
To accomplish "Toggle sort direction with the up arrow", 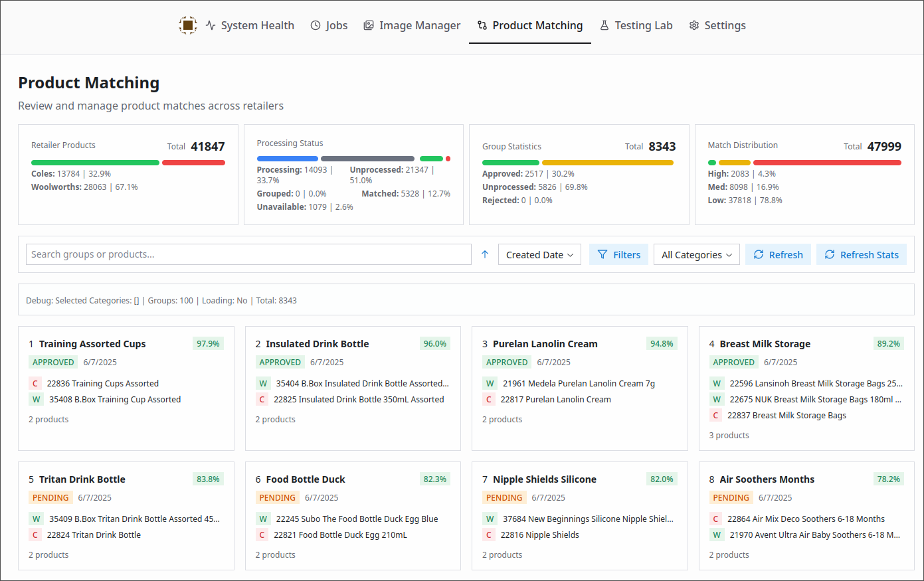I will coord(485,254).
